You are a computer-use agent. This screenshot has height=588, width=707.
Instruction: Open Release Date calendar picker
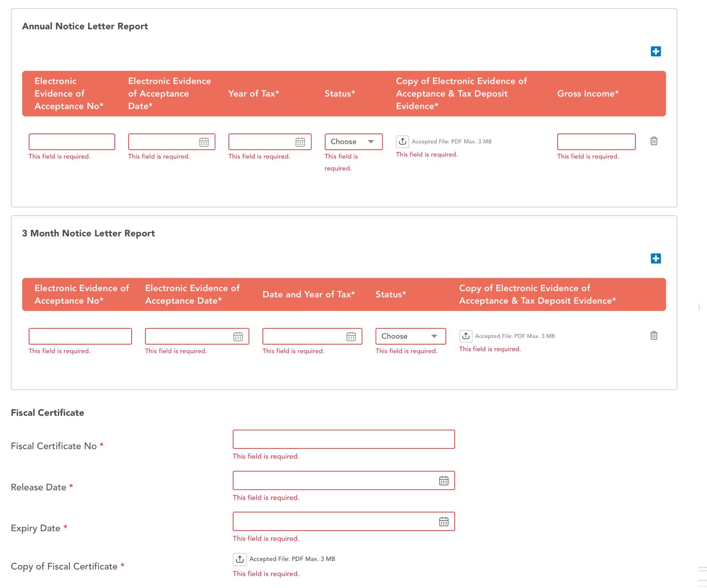click(x=444, y=481)
